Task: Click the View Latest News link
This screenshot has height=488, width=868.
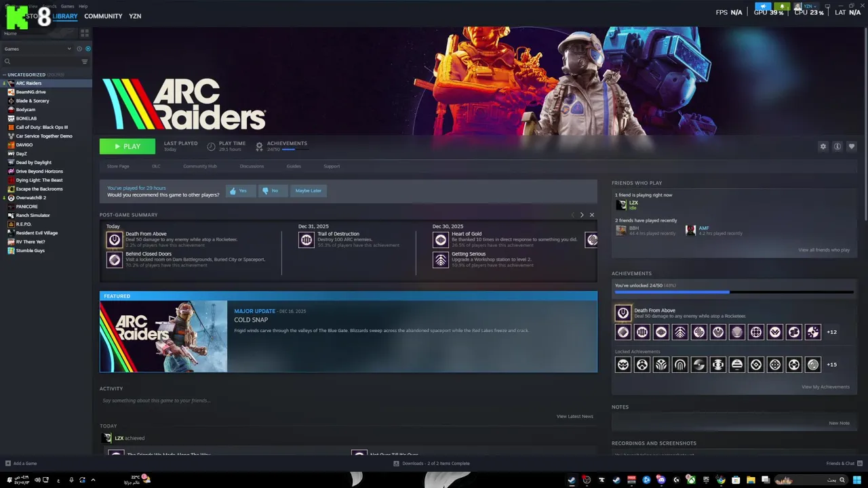Action: pos(575,416)
